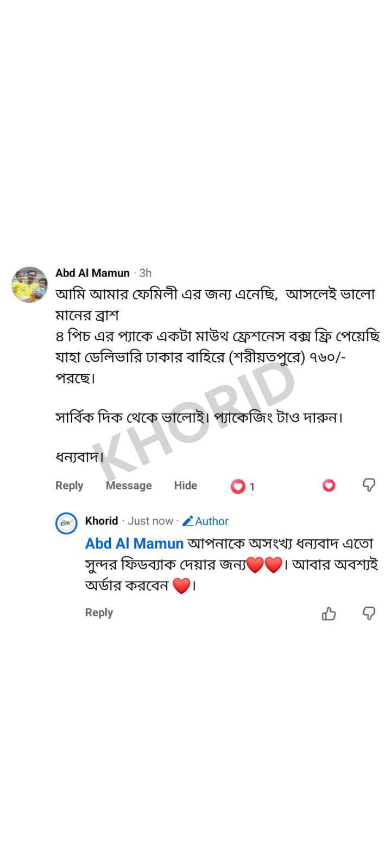Tap Message under Abd Al Mamun's comment

click(x=129, y=486)
